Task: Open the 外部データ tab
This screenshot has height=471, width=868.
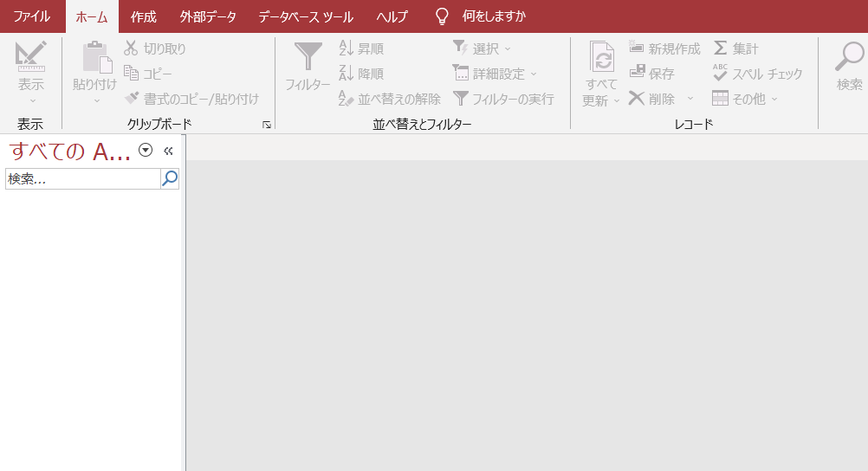Action: 208,16
